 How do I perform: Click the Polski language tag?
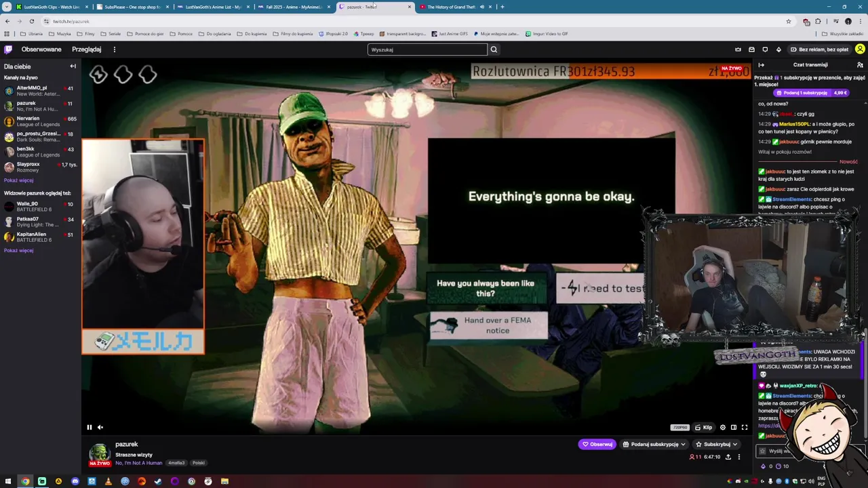point(199,463)
